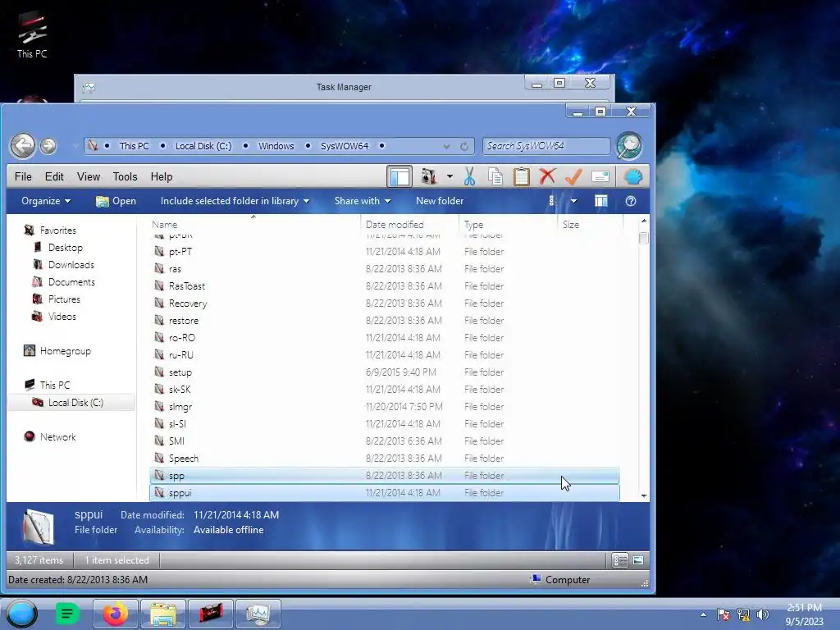Click Local Disk (C:) breadcrumb
Image resolution: width=840 pixels, height=630 pixels.
(x=203, y=146)
